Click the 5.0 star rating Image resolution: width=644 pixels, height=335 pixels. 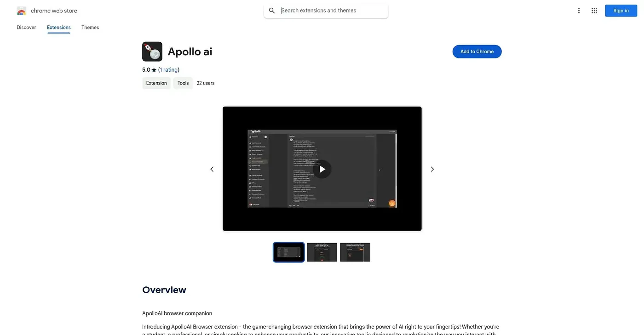tap(149, 70)
